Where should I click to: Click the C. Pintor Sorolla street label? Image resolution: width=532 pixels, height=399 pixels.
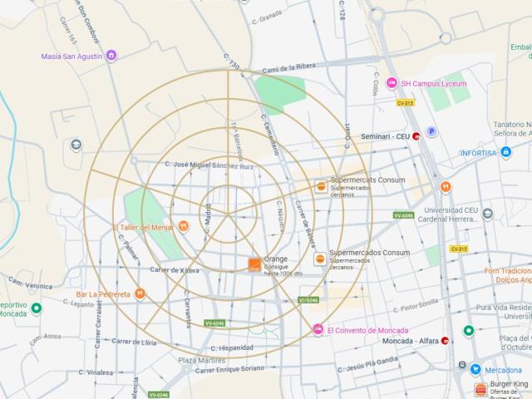[x=416, y=306]
